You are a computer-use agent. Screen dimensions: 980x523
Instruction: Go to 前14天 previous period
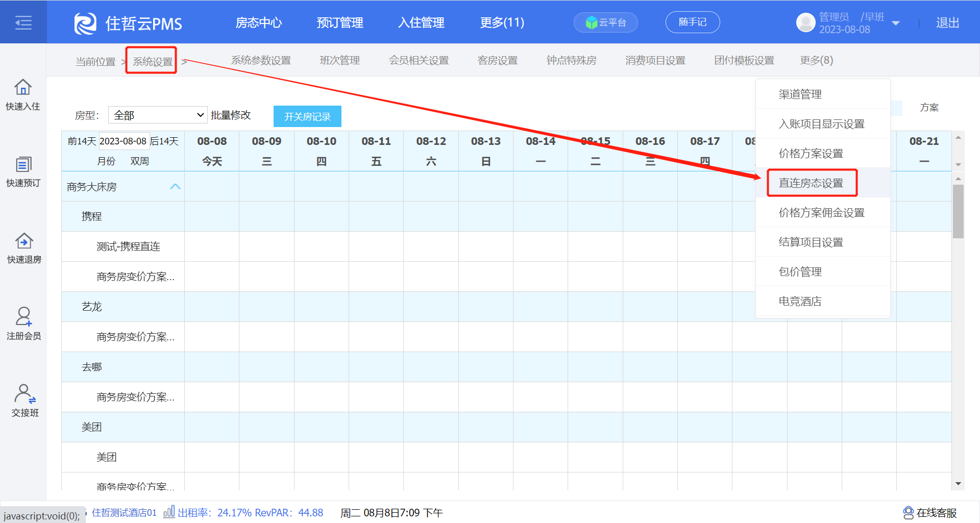[82, 141]
